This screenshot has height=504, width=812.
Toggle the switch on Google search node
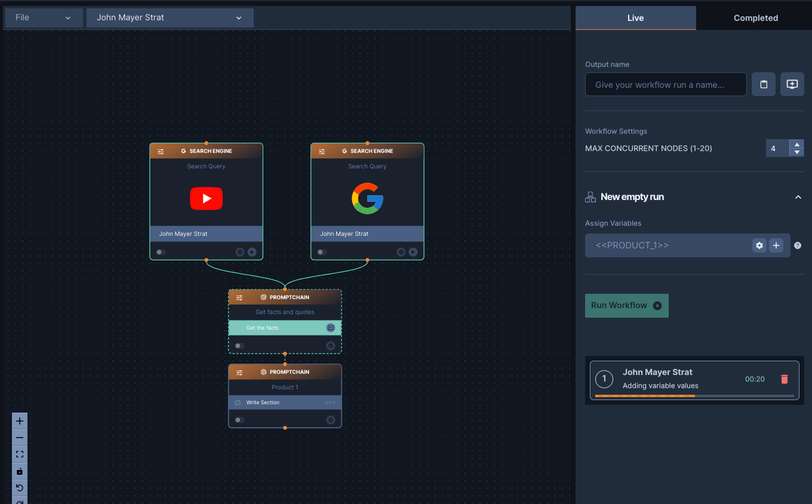pos(322,252)
